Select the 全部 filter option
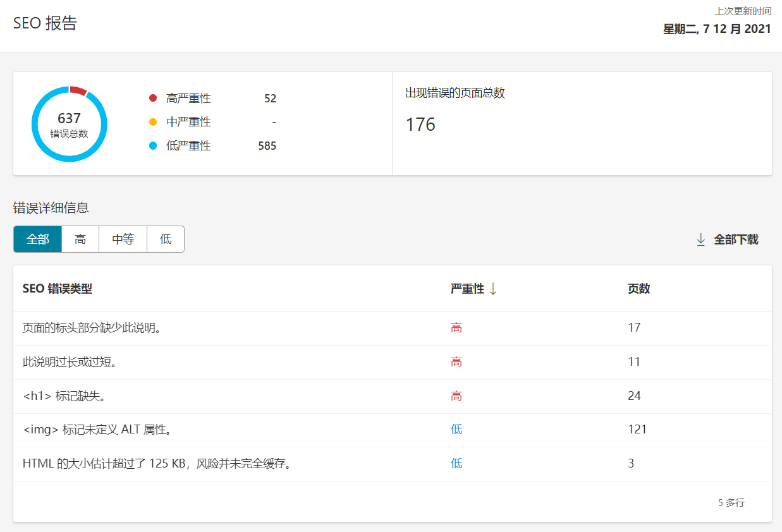This screenshot has height=532, width=782. (37, 239)
